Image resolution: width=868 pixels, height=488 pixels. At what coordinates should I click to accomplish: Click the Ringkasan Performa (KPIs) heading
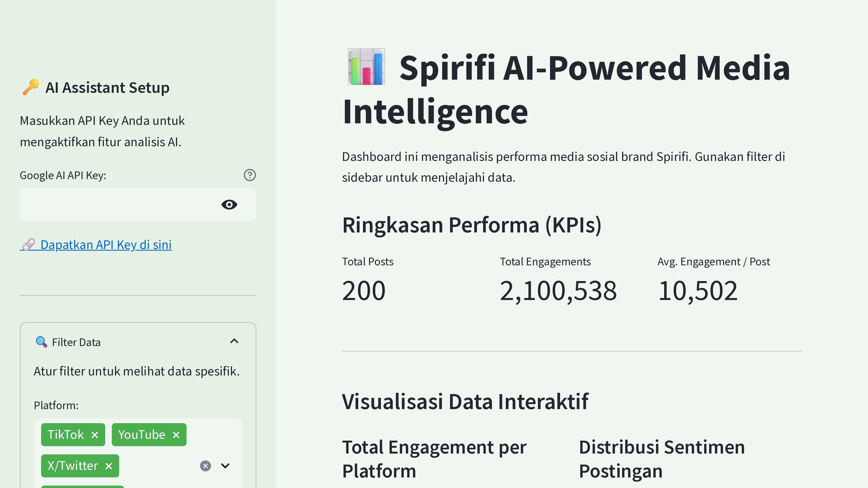[x=471, y=225]
